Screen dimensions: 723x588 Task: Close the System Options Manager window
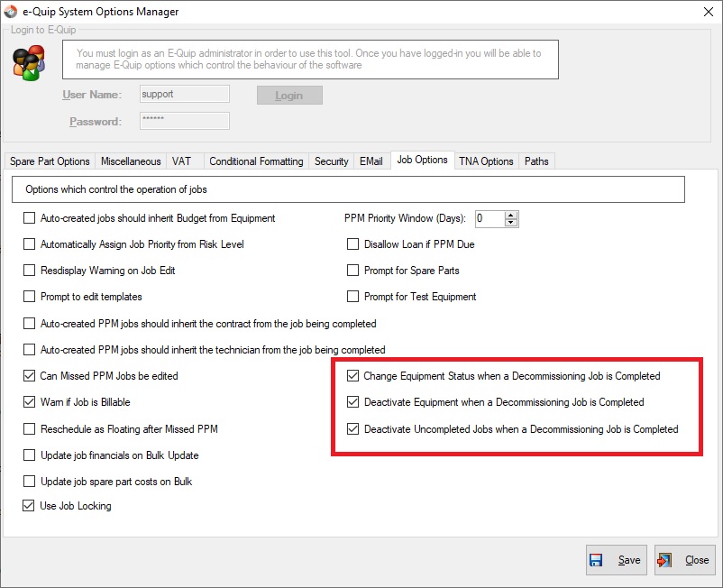(709, 12)
